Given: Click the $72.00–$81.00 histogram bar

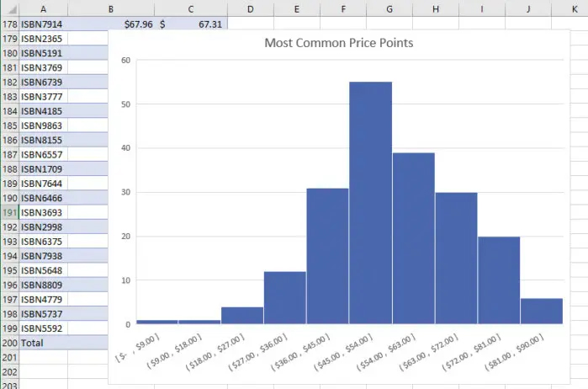Looking at the screenshot, I should pyautogui.click(x=499, y=280).
